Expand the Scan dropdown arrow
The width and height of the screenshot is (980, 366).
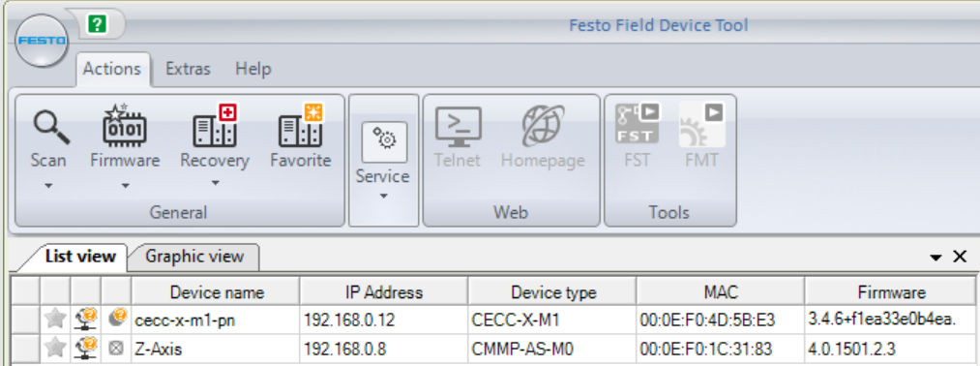coord(48,186)
